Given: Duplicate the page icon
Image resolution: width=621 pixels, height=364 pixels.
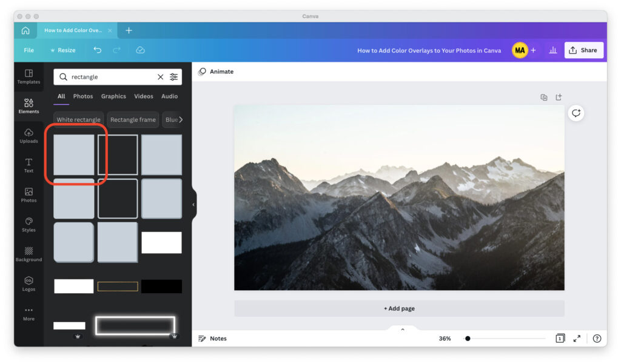Looking at the screenshot, I should click(544, 98).
